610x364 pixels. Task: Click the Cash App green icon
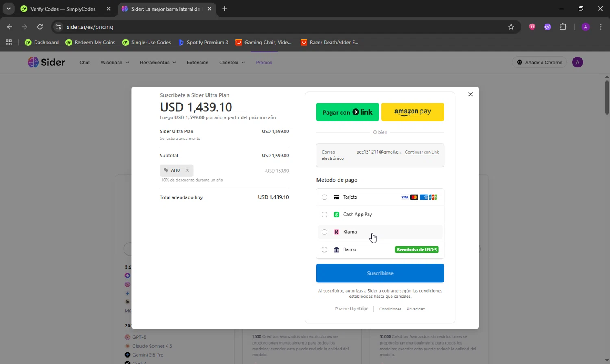(336, 214)
